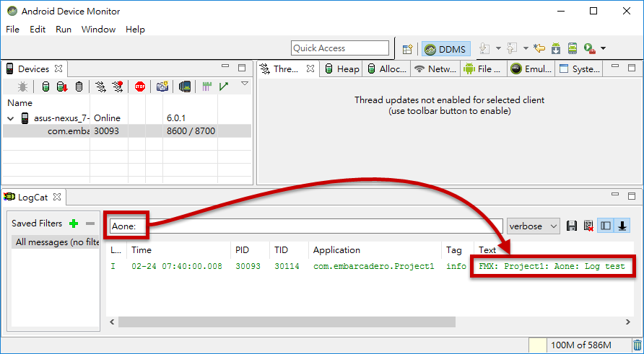Click in the Quick Access field
644x354 pixels.
click(x=339, y=48)
